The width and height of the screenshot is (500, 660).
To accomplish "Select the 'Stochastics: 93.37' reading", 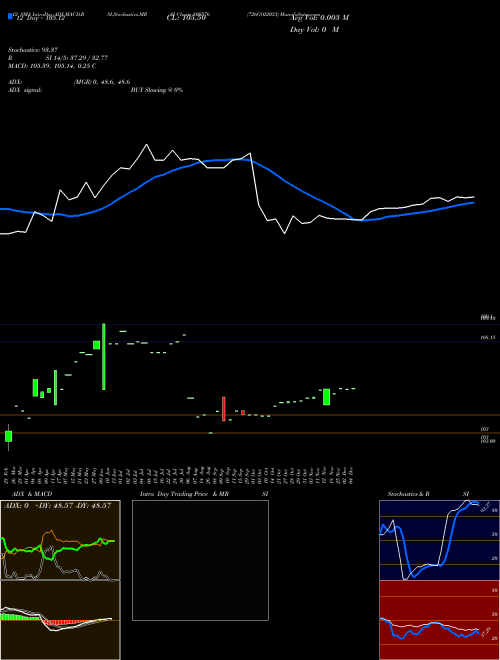I will pos(33,50).
